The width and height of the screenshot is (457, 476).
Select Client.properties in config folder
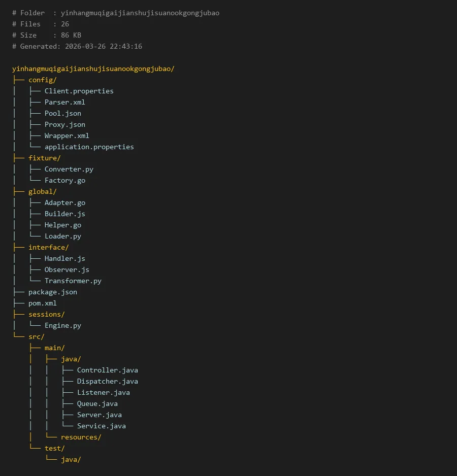click(x=79, y=91)
